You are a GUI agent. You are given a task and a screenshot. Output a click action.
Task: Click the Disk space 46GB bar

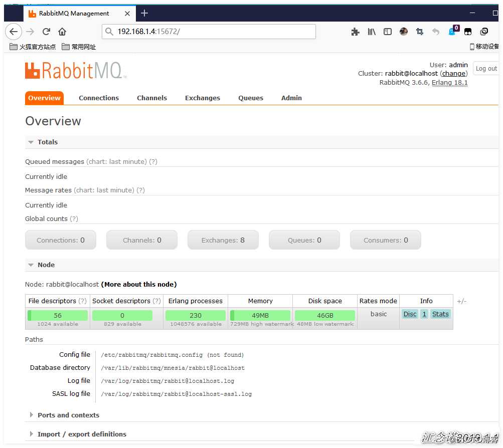click(x=325, y=315)
